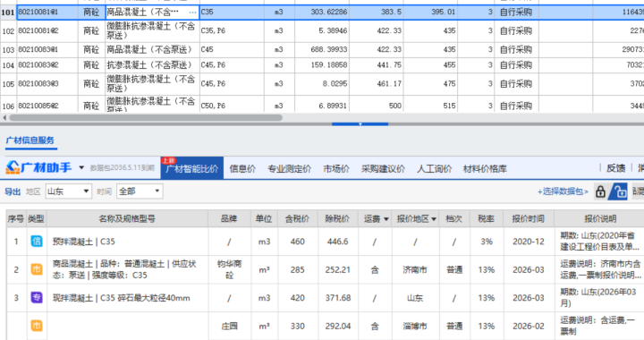
Task: Click the C45,P6 cell in row 104
Action: (232, 65)
